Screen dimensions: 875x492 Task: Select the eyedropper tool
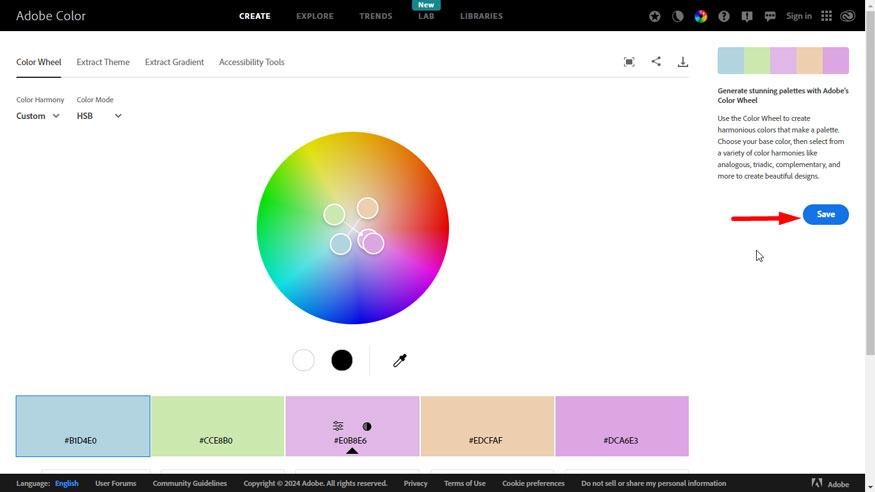pyautogui.click(x=400, y=360)
